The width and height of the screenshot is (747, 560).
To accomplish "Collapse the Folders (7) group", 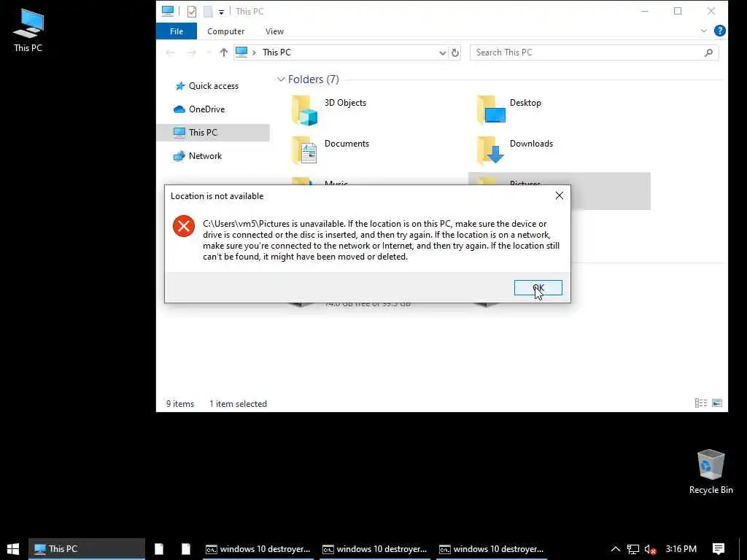I will [x=281, y=79].
